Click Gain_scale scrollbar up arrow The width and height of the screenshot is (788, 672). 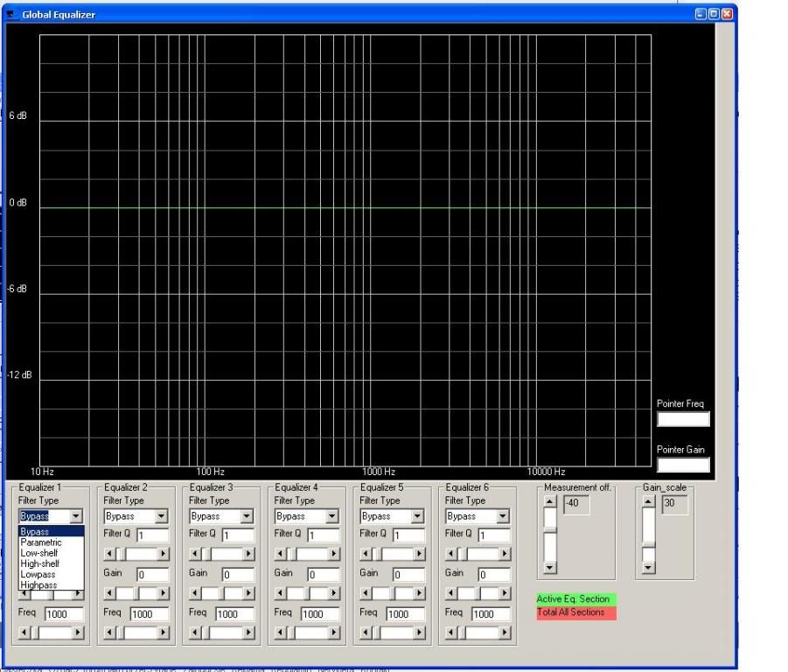coord(649,501)
